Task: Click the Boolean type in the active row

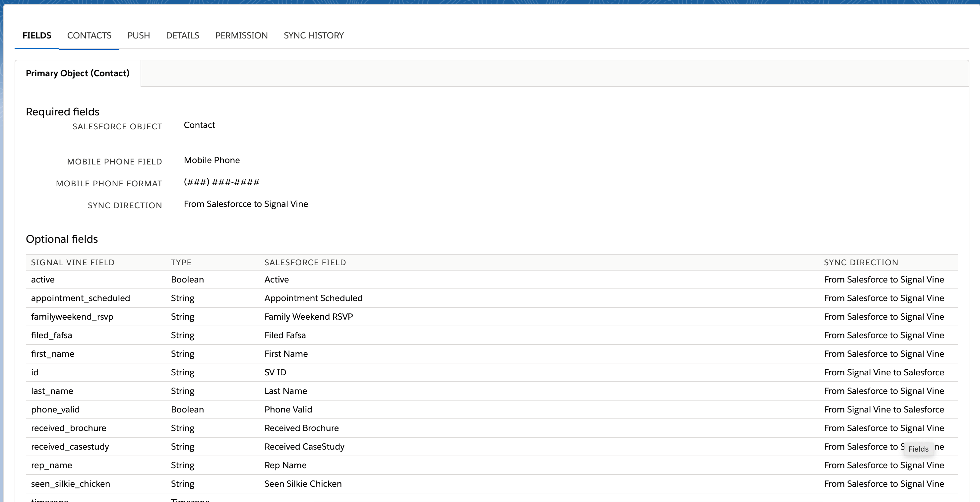Action: 187,280
